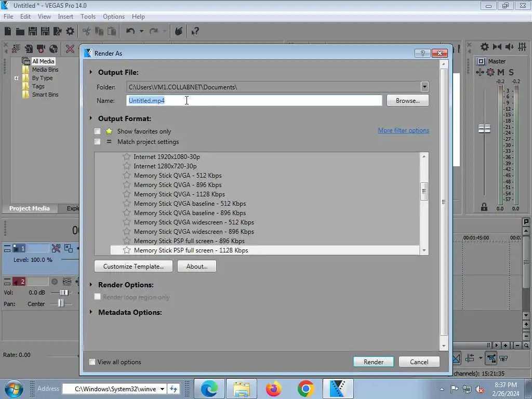Click the Import Media icon
This screenshot has width=532, height=399.
29,49
